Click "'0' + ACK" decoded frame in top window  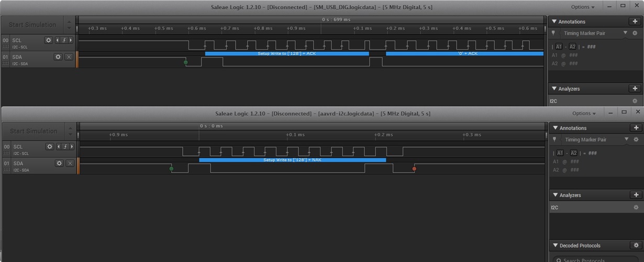[464, 53]
